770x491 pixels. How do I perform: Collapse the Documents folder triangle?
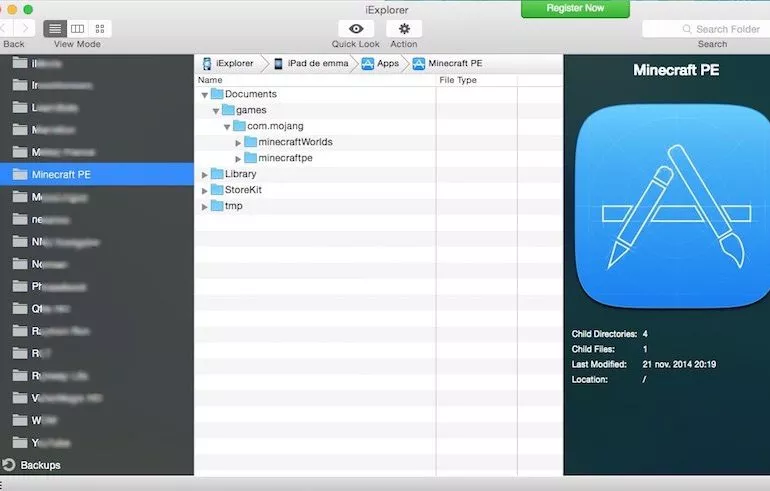tap(205, 95)
